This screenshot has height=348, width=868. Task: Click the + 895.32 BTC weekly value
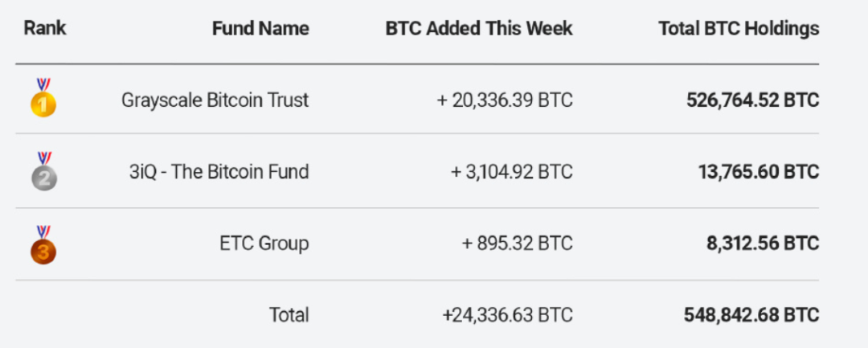tap(518, 244)
